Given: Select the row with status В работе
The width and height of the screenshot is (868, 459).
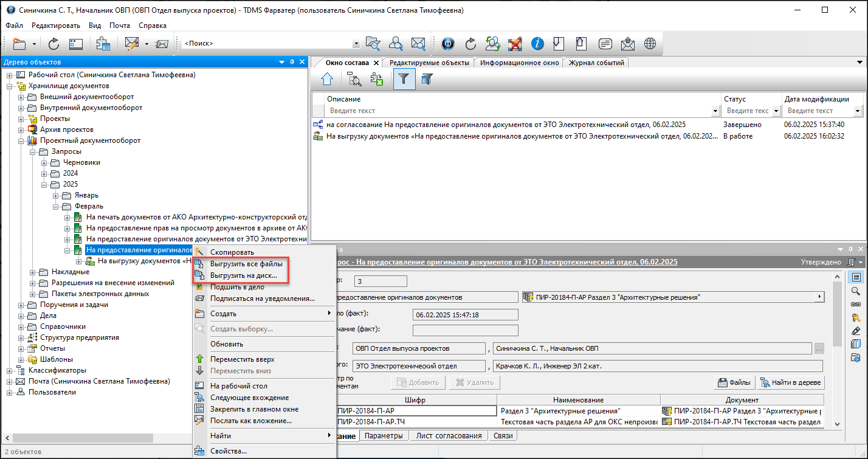Looking at the screenshot, I should click(x=587, y=136).
